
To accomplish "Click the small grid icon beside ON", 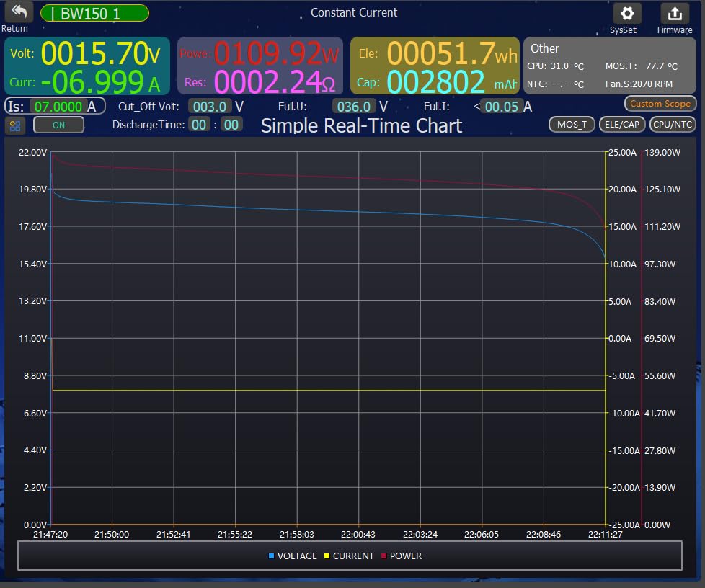I will click(15, 125).
